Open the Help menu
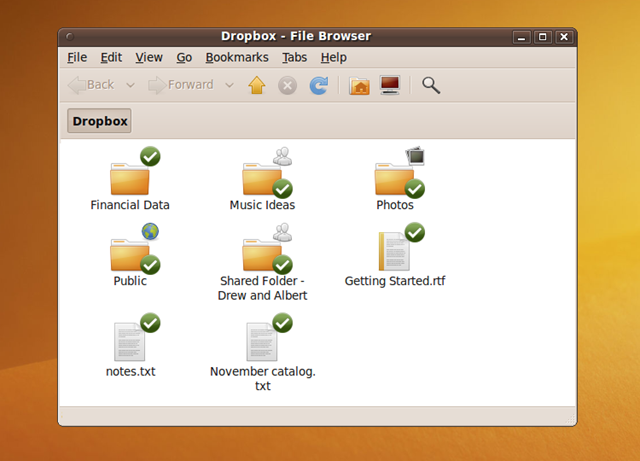This screenshot has width=640, height=461. [x=333, y=58]
